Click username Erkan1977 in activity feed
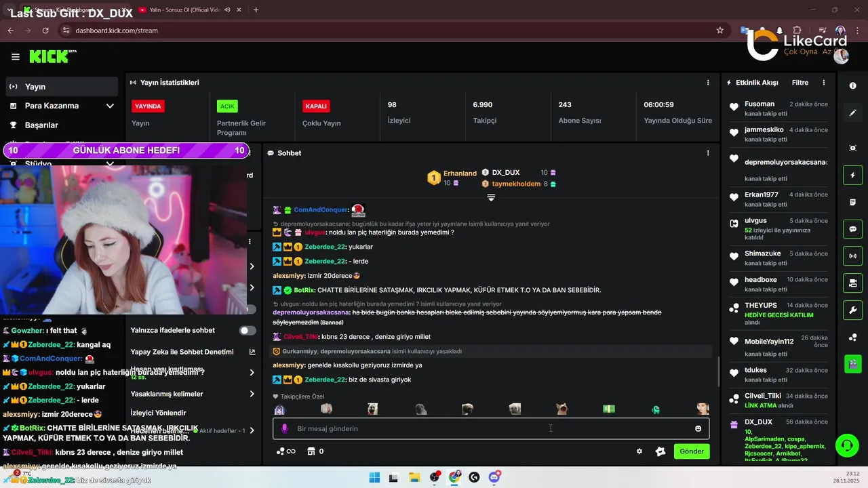 (762, 195)
